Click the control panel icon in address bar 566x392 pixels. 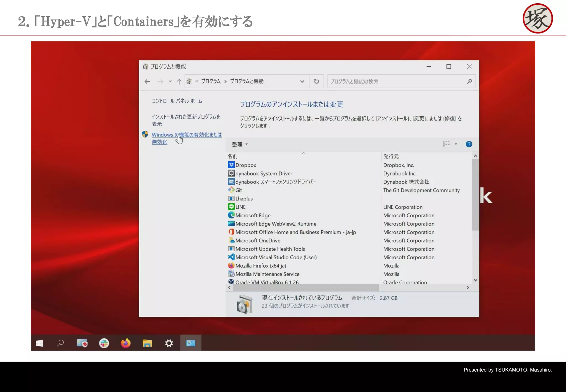[x=189, y=81]
